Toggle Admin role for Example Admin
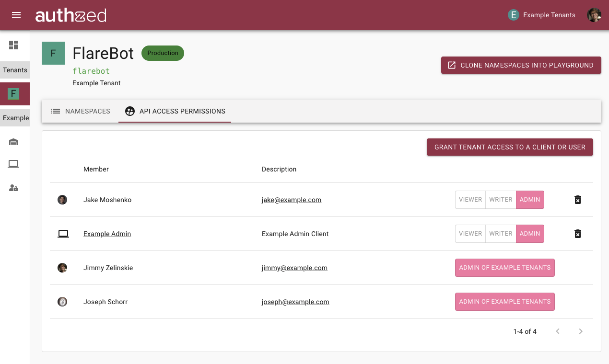Image resolution: width=609 pixels, height=364 pixels. [530, 234]
